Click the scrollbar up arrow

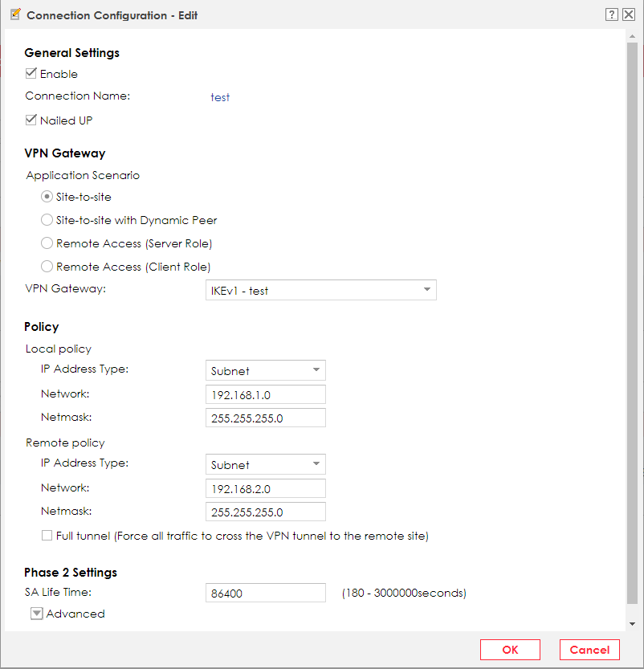pos(633,37)
